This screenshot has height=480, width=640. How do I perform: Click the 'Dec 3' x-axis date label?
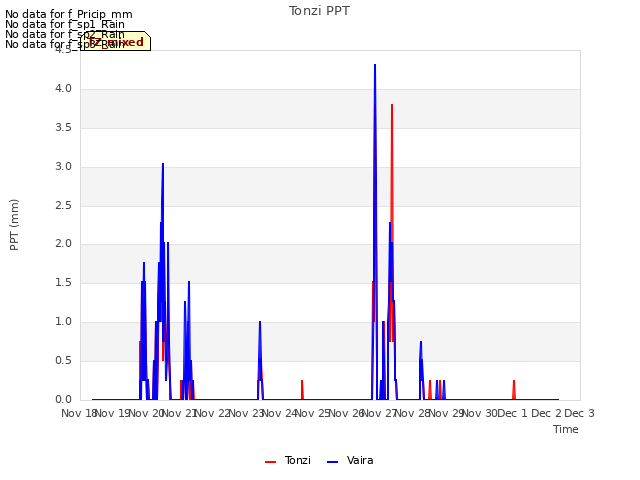[580, 413]
